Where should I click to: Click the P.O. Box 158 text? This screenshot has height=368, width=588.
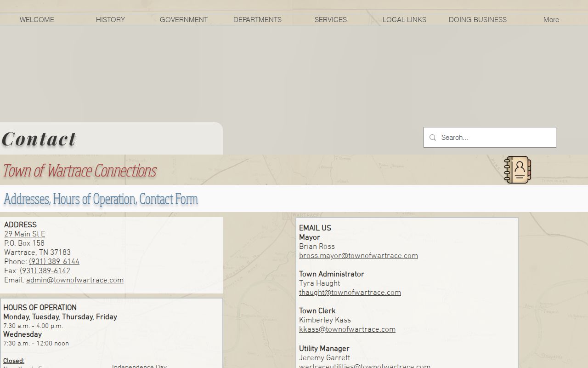[x=24, y=243]
